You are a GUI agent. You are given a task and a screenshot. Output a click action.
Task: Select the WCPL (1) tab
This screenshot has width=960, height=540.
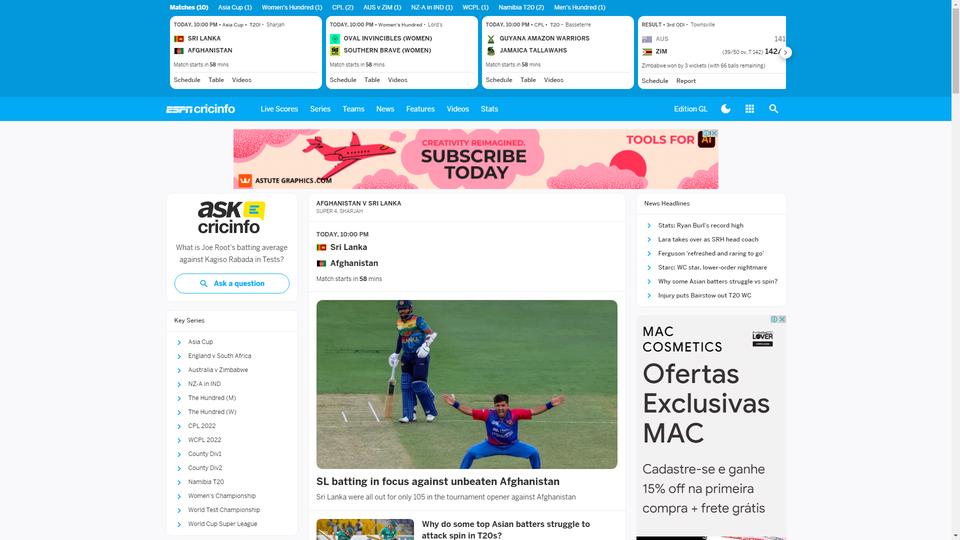(x=476, y=7)
